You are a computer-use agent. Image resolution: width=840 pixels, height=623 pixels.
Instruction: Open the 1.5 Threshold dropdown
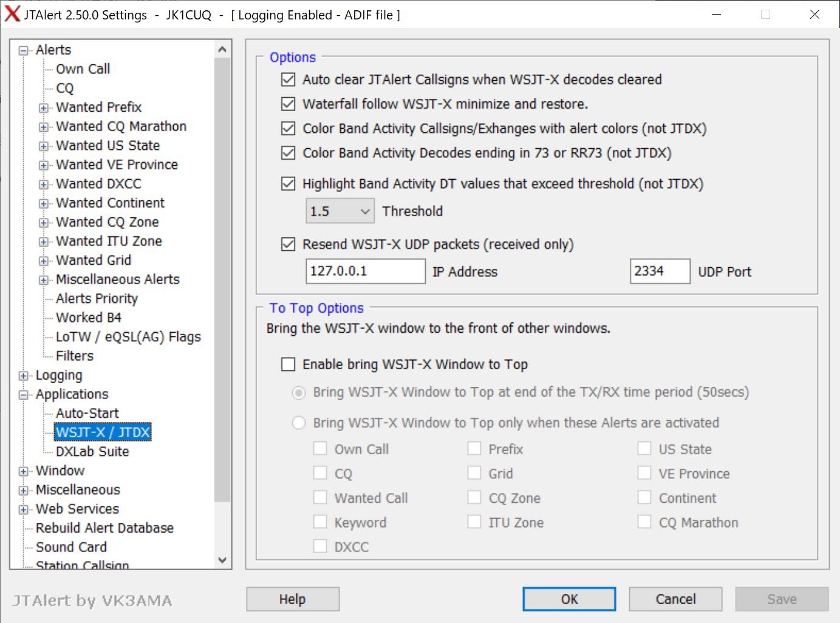click(340, 211)
